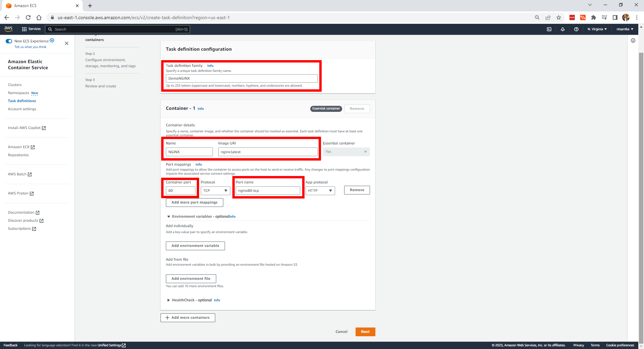Screen dimensions: 644x349
Task: Open the App protocol HTTP dropdown
Action: (320, 190)
